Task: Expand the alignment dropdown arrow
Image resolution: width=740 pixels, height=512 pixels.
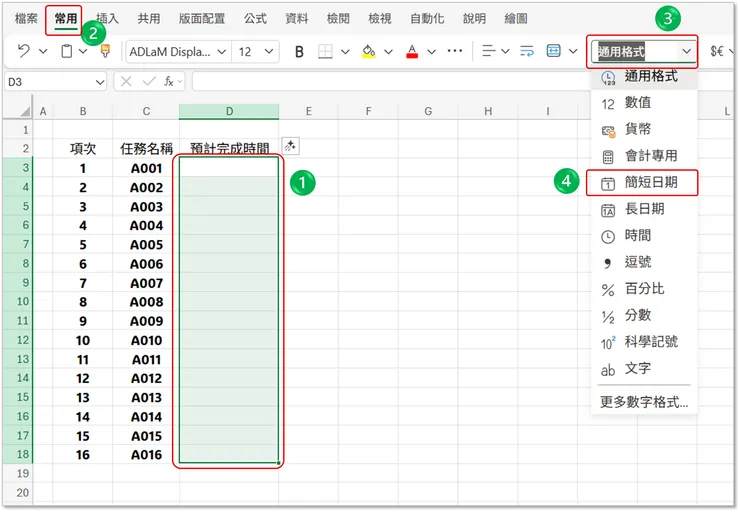Action: (505, 51)
